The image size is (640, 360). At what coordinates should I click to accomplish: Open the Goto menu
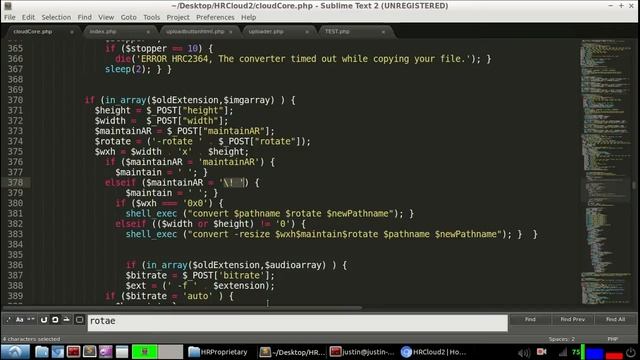(x=129, y=17)
